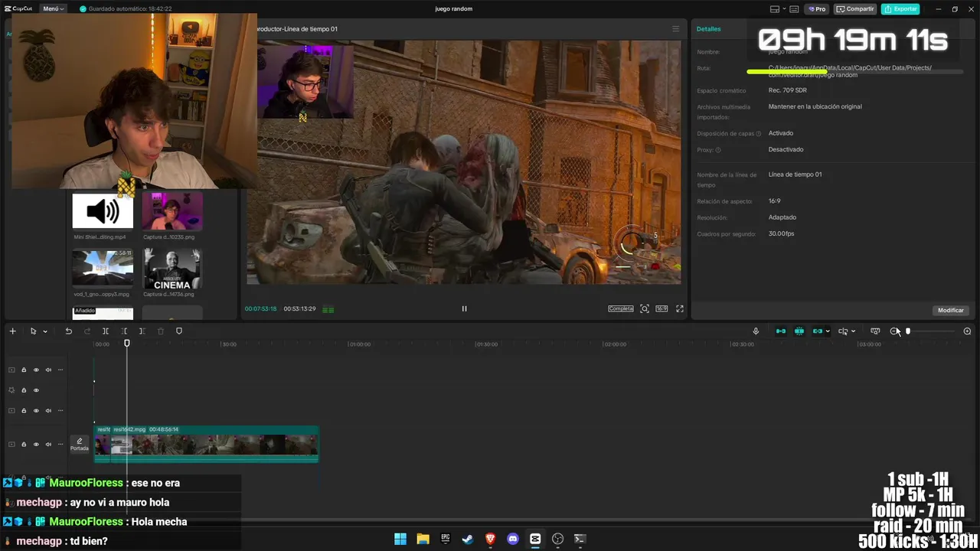Toggle auto snapping in the timeline
The height and width of the screenshot is (551, 980).
[799, 331]
